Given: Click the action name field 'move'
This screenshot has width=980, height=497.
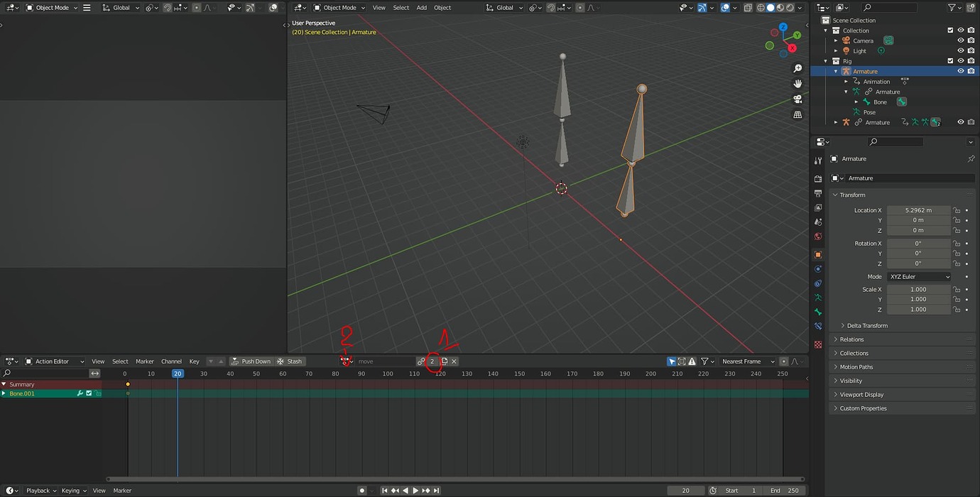Looking at the screenshot, I should pyautogui.click(x=384, y=361).
